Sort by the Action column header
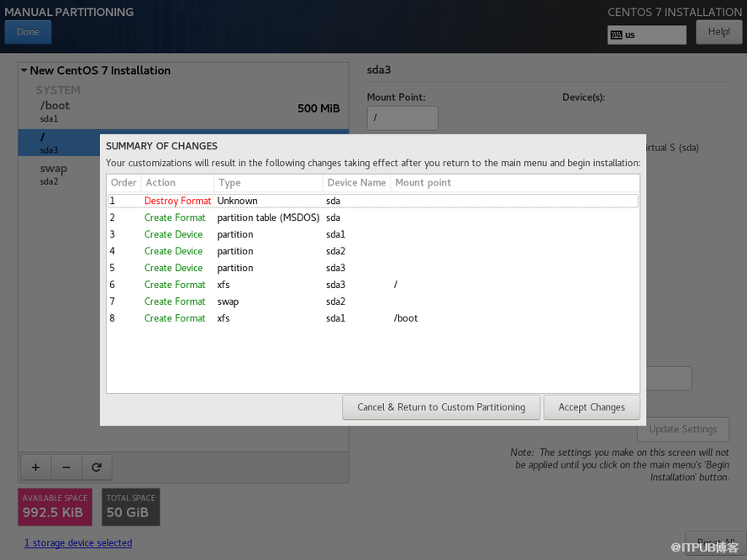This screenshot has height=560, width=747. 177,183
